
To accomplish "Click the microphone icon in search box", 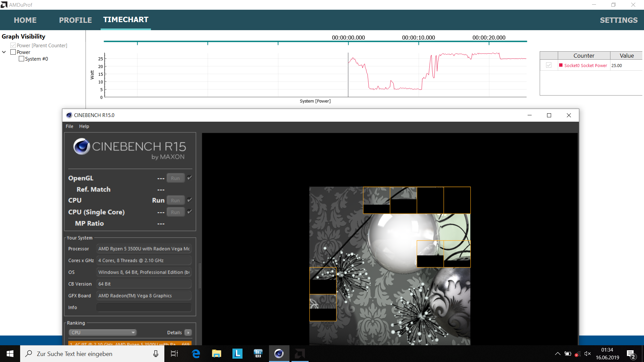I will 156,354.
